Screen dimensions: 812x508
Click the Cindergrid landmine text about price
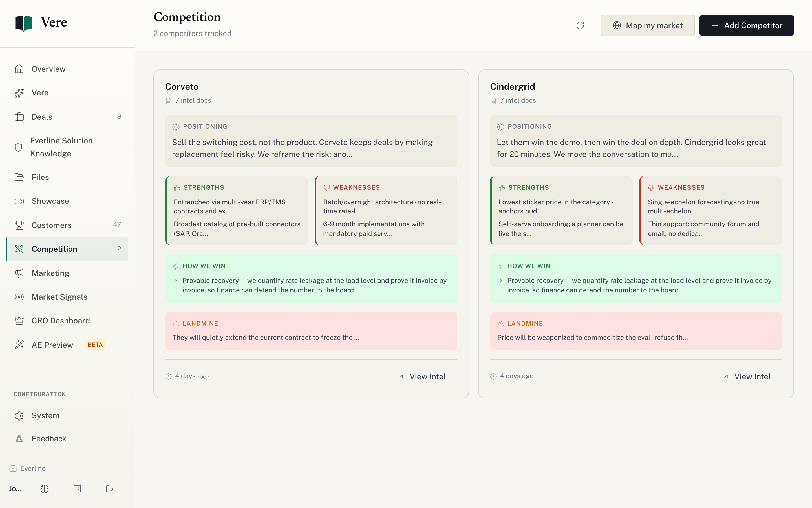coord(593,337)
